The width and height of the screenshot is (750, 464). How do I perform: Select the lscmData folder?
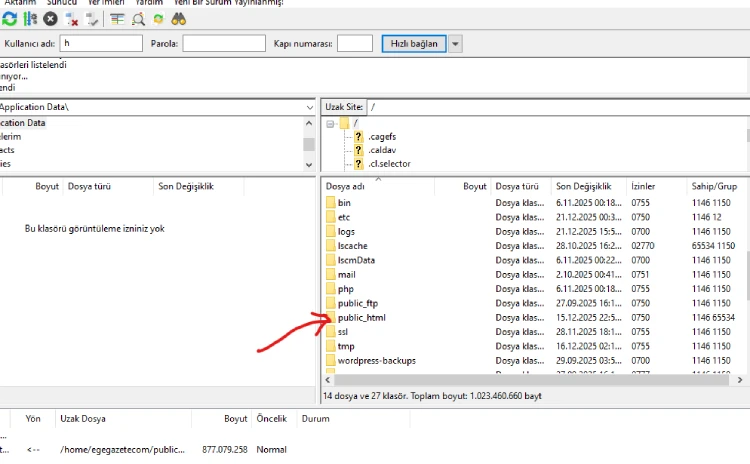pyautogui.click(x=356, y=260)
